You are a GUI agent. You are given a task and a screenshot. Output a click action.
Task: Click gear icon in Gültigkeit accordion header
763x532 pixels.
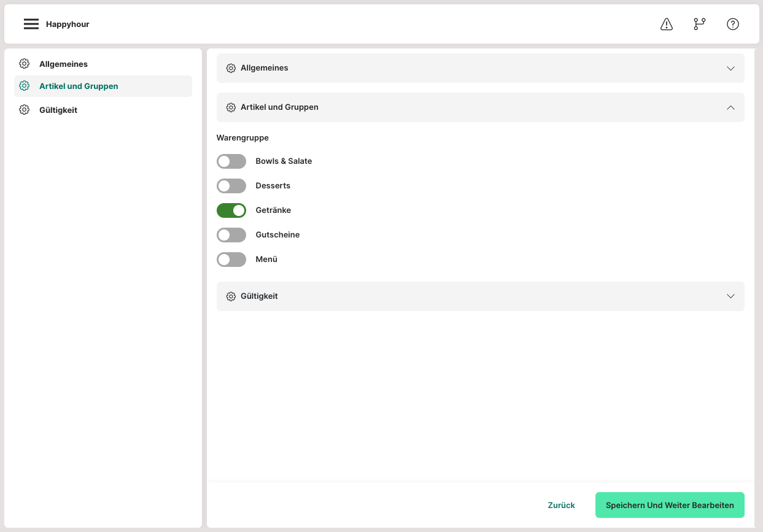231,296
